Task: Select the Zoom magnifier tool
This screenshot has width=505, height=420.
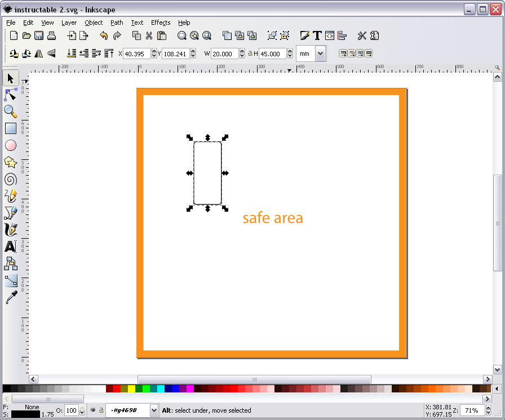Action: click(11, 111)
